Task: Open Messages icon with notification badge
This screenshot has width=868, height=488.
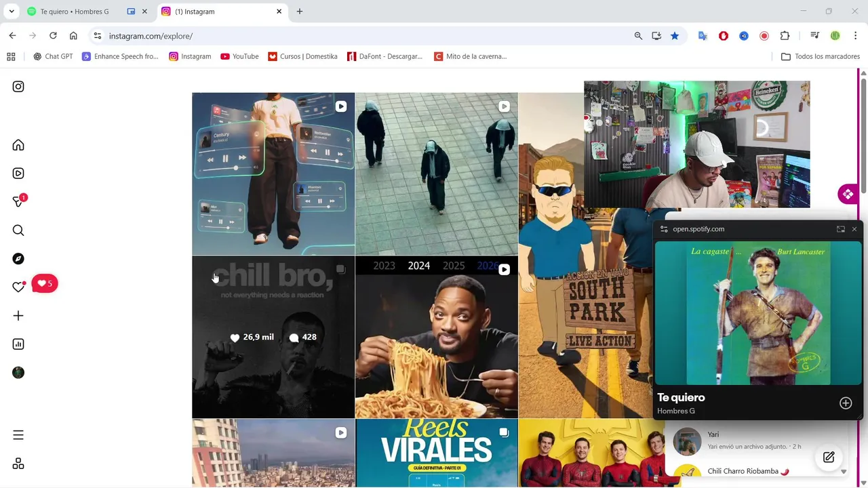Action: 18,201
